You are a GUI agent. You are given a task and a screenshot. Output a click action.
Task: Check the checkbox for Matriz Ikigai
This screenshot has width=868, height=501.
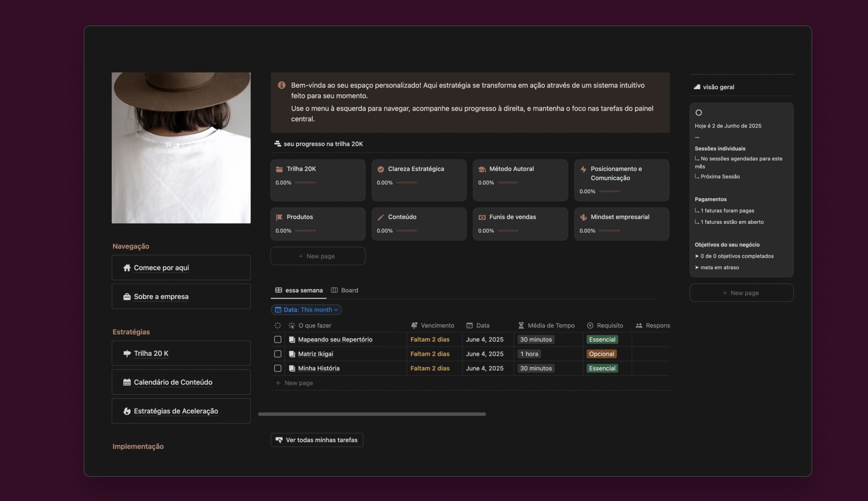(x=277, y=354)
